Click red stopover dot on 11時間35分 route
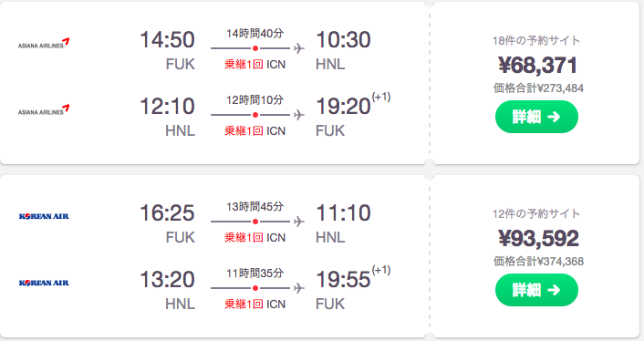The image size is (644, 341). tap(255, 288)
